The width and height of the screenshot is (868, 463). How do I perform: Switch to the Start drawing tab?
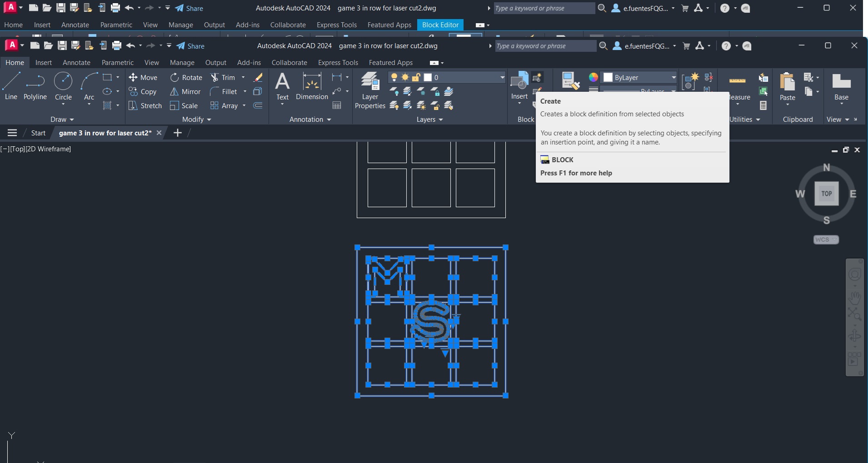point(38,133)
